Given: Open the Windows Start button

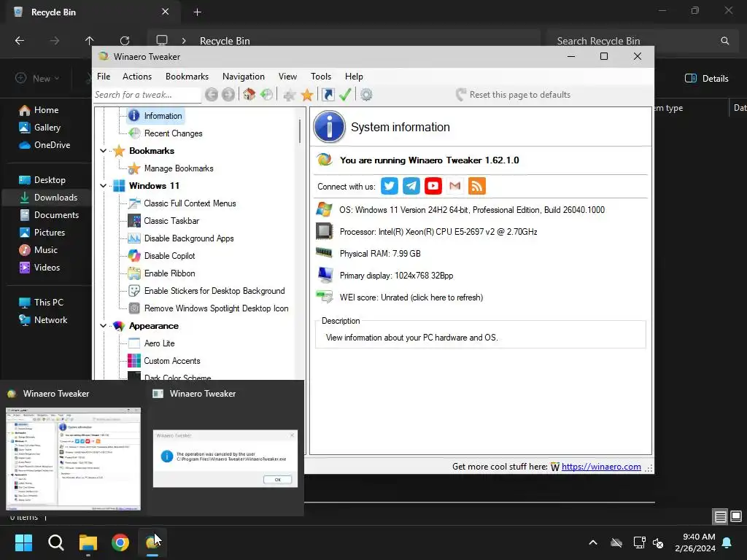Looking at the screenshot, I should [x=23, y=542].
